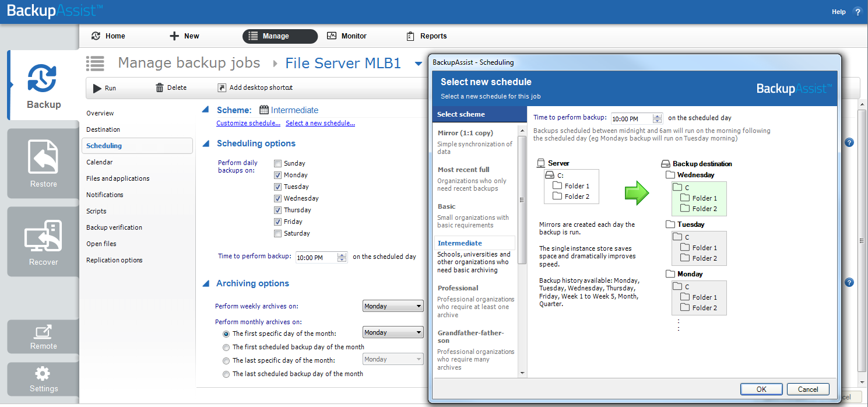Click the job list icon beside Manage backup jobs
This screenshot has width=868, height=407.
pyautogui.click(x=95, y=63)
